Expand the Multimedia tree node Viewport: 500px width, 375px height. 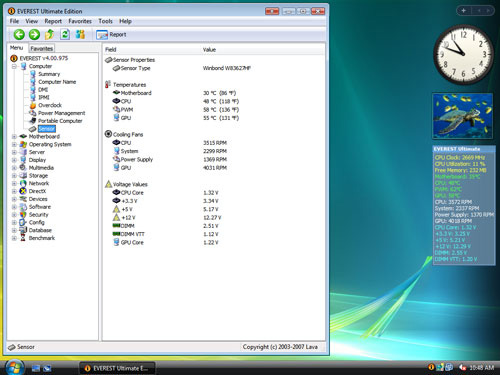(14, 168)
